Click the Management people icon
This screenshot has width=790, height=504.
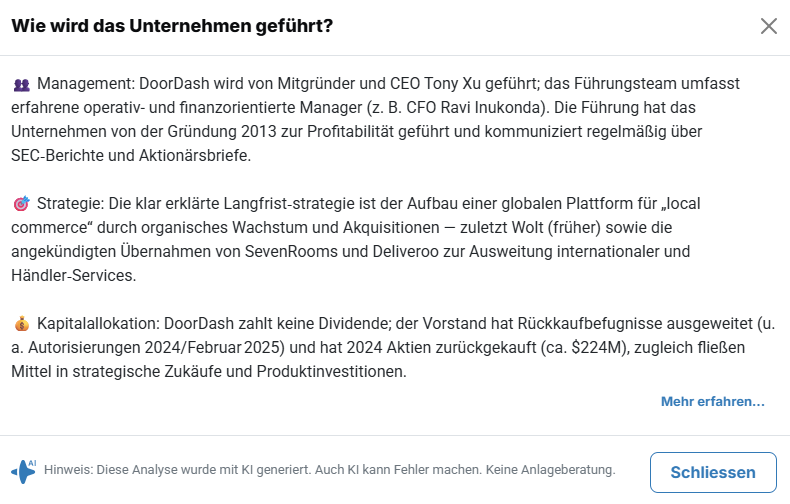pyautogui.click(x=22, y=85)
